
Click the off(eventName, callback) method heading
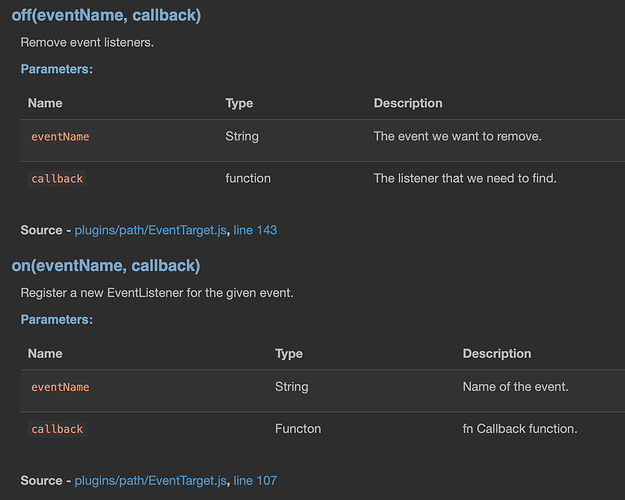(105, 15)
